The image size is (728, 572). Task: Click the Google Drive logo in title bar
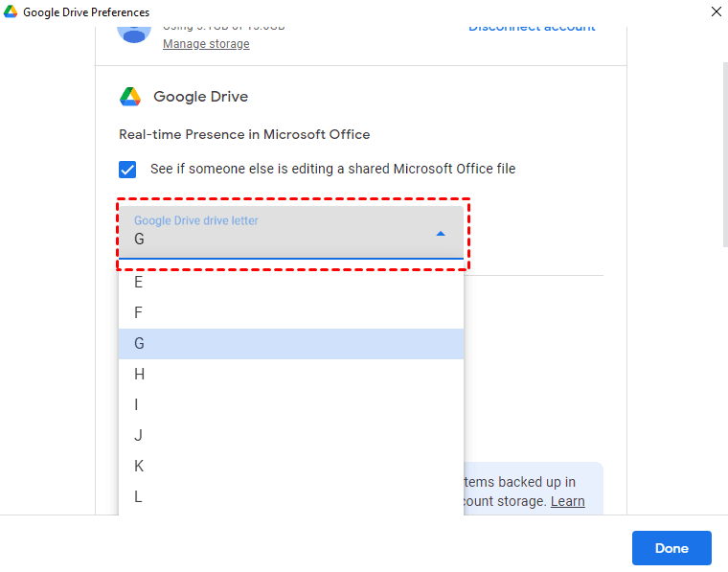11,11
